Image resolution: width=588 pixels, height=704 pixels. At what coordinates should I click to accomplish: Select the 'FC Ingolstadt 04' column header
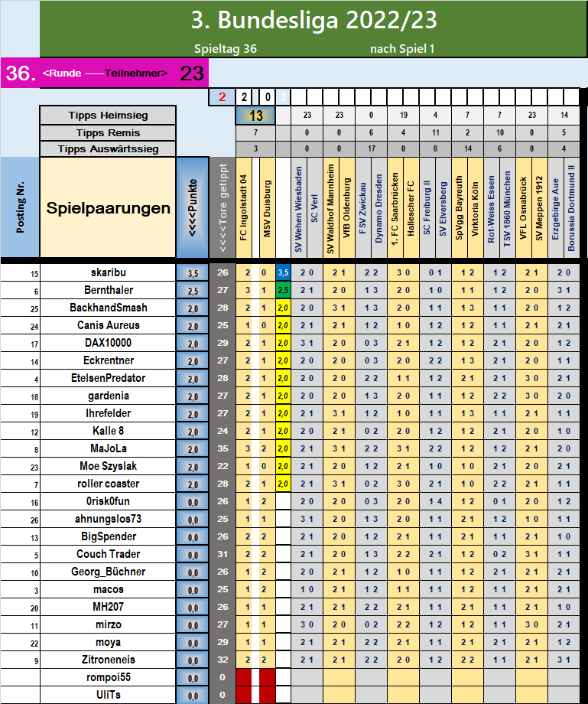(x=244, y=207)
